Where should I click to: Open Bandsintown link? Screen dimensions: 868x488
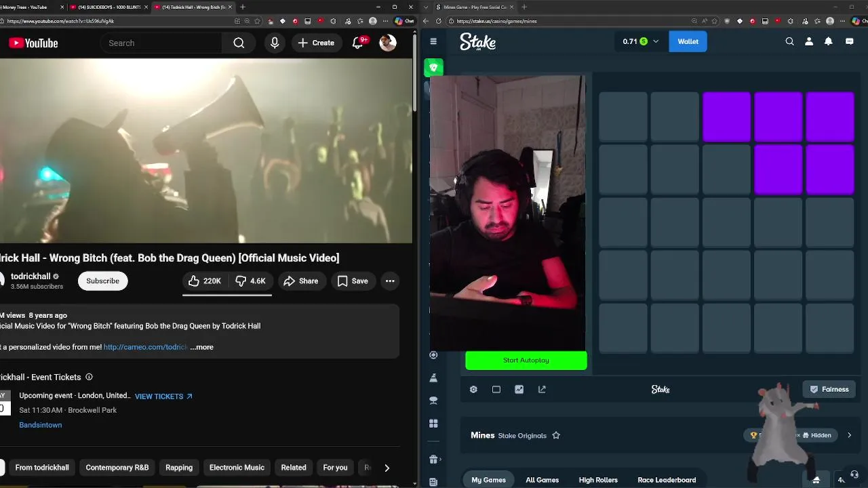(41, 425)
